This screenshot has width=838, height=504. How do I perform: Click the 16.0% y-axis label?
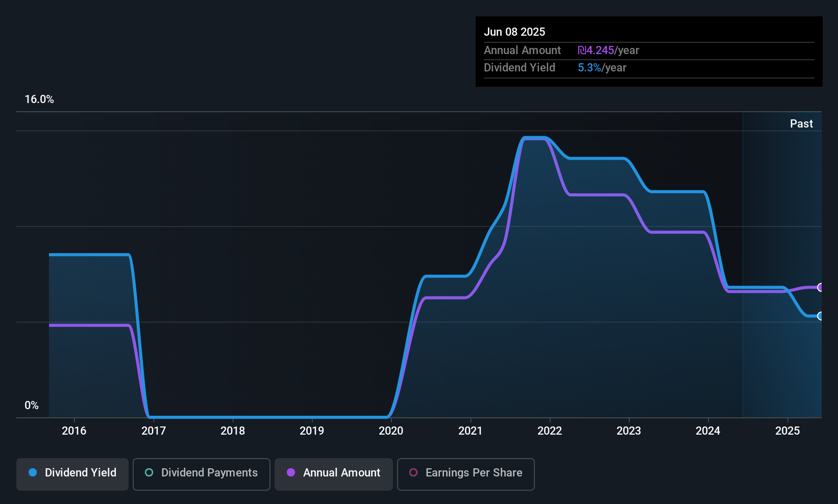click(39, 99)
